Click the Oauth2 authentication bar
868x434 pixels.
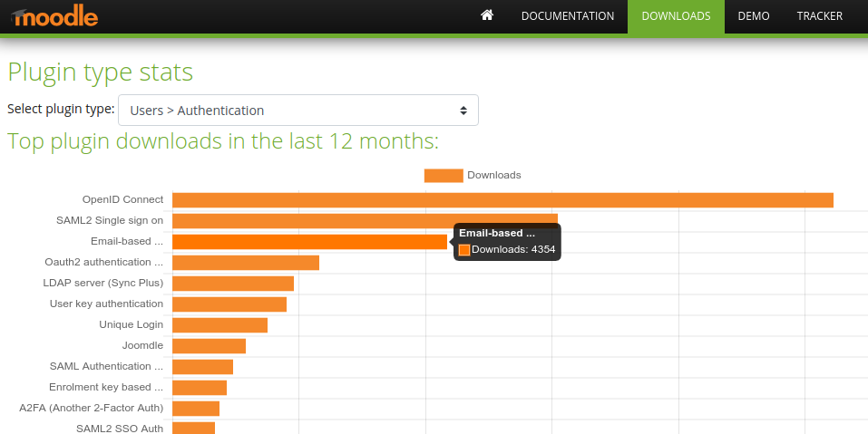click(x=246, y=263)
